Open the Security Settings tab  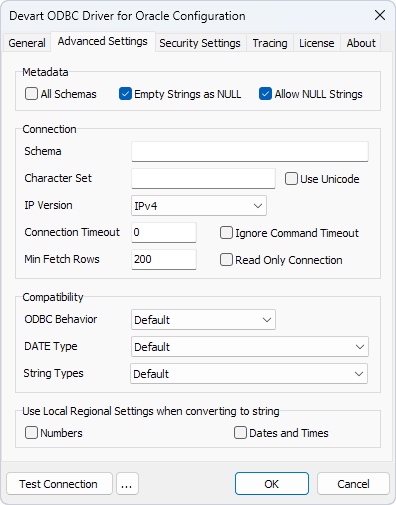[200, 43]
